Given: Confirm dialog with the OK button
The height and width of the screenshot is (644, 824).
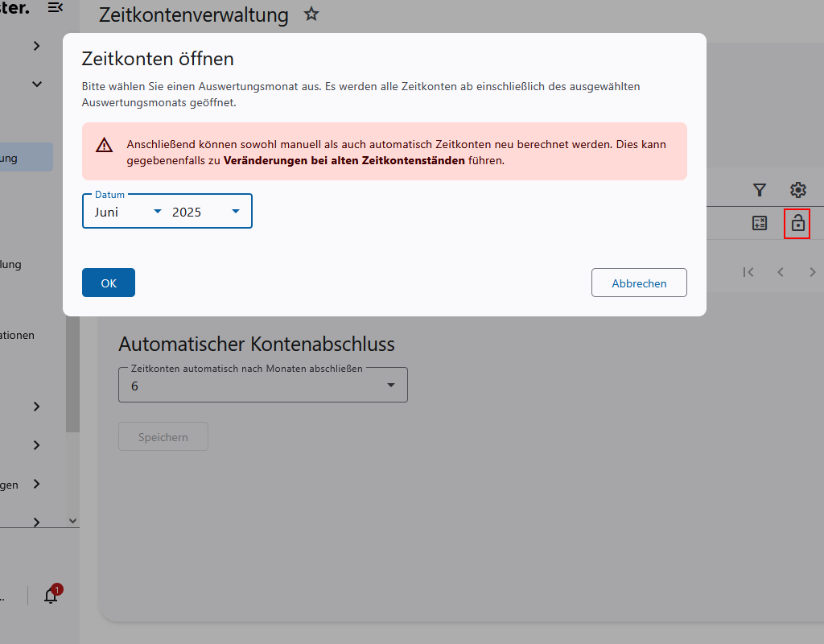Looking at the screenshot, I should coord(108,283).
